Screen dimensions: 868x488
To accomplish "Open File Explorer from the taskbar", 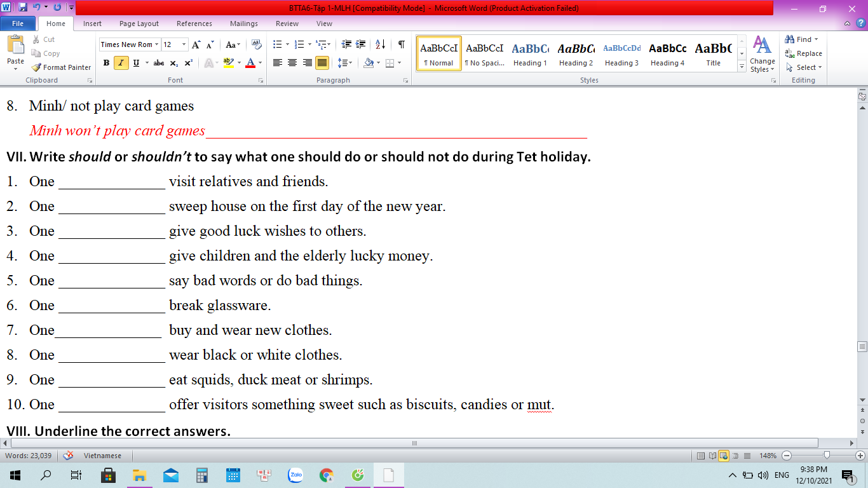I will tap(140, 475).
